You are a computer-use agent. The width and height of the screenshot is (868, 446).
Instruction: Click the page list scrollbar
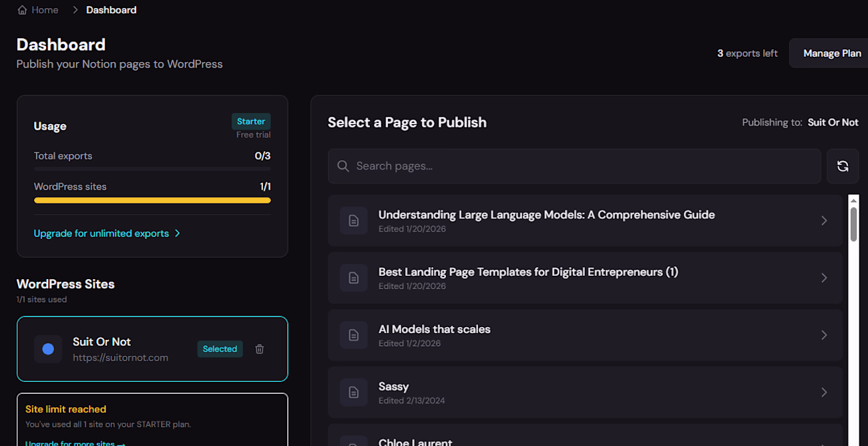click(853, 224)
